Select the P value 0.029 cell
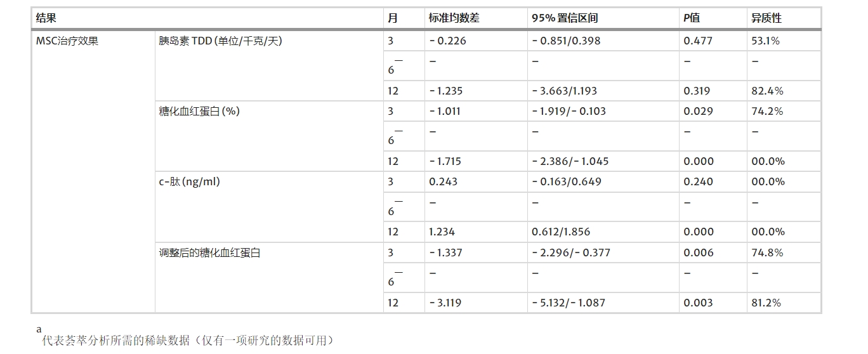868x354 pixels. pyautogui.click(x=698, y=112)
